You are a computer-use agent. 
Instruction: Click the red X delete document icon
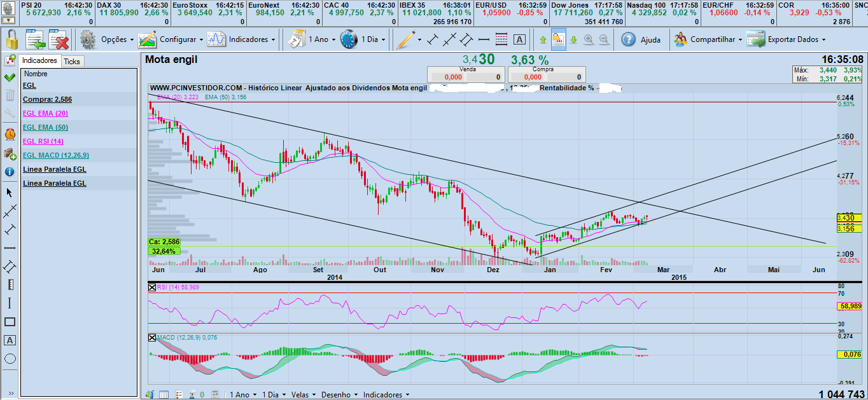point(59,39)
